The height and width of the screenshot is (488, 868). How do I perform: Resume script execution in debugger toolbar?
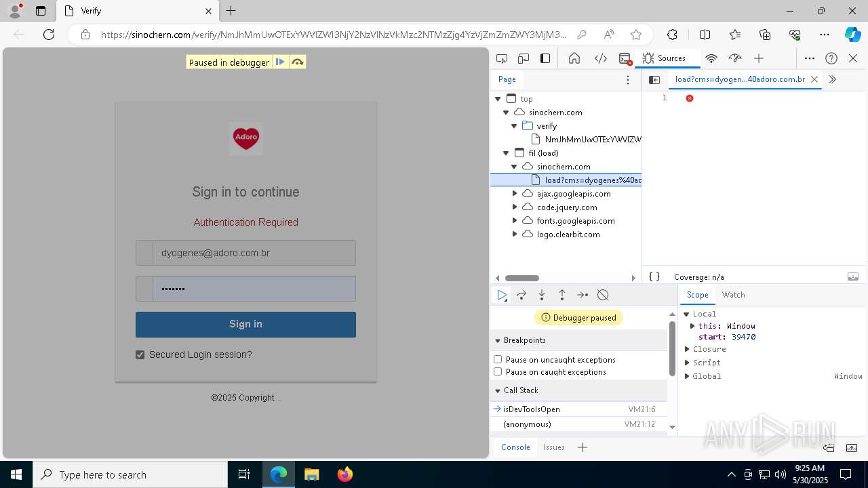coord(502,295)
